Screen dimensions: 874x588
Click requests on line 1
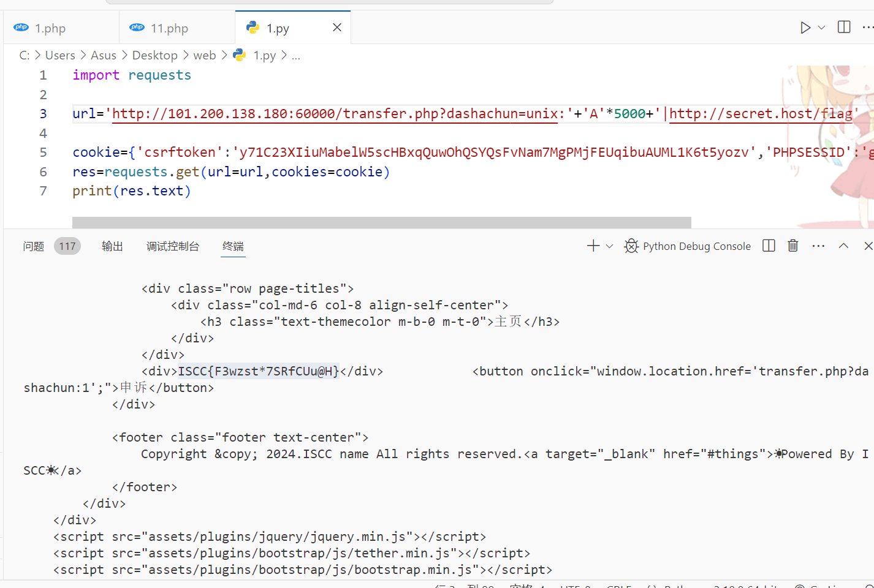(x=159, y=75)
